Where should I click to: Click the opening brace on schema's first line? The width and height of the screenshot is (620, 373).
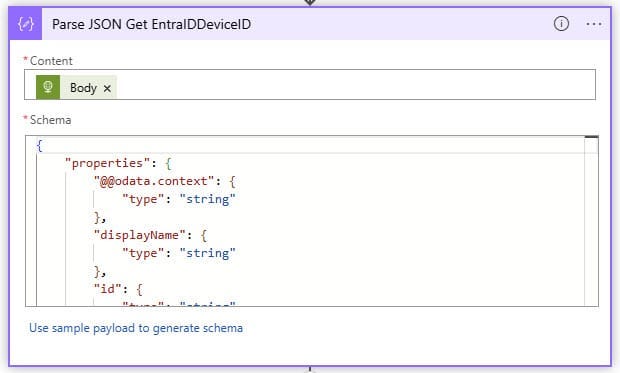coord(39,145)
